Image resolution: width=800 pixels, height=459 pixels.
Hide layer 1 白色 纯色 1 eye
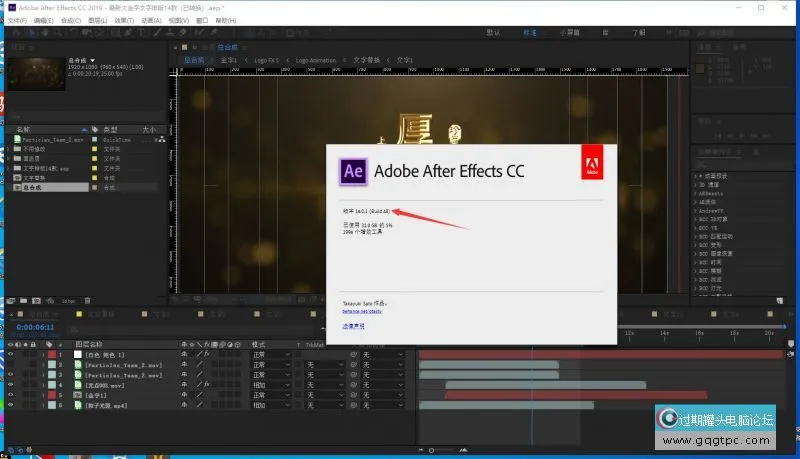point(10,354)
